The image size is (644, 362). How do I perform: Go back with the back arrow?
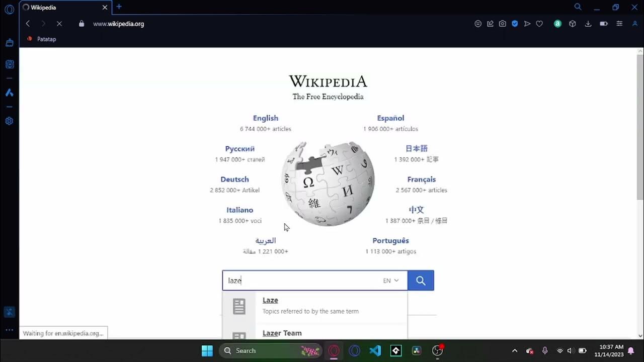pos(28,24)
